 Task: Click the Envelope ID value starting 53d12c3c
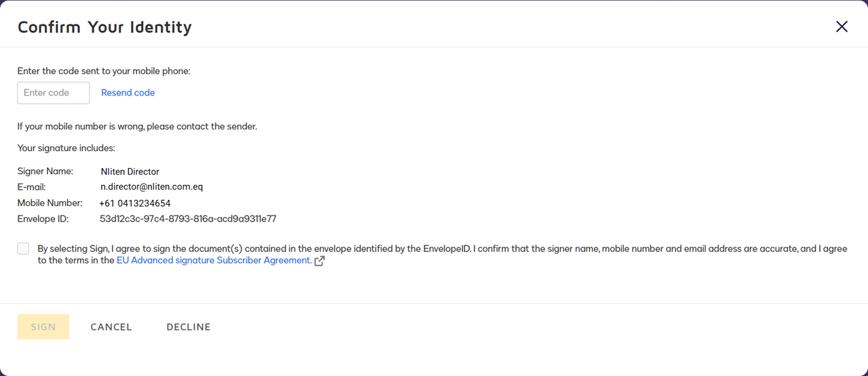pos(188,219)
